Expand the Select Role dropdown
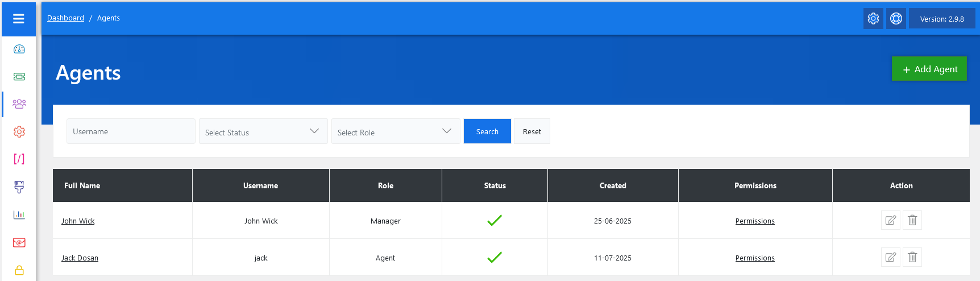 coord(396,131)
